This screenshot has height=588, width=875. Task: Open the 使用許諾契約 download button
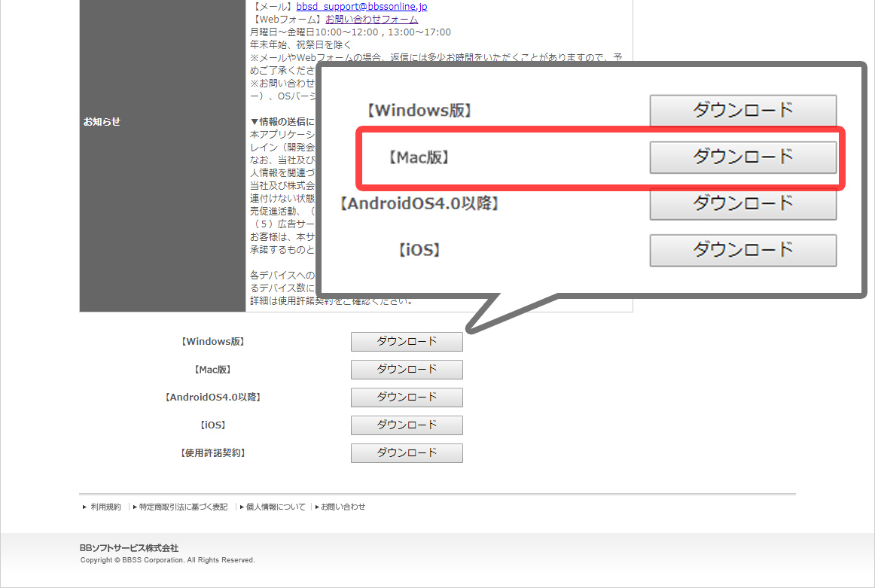tap(407, 453)
